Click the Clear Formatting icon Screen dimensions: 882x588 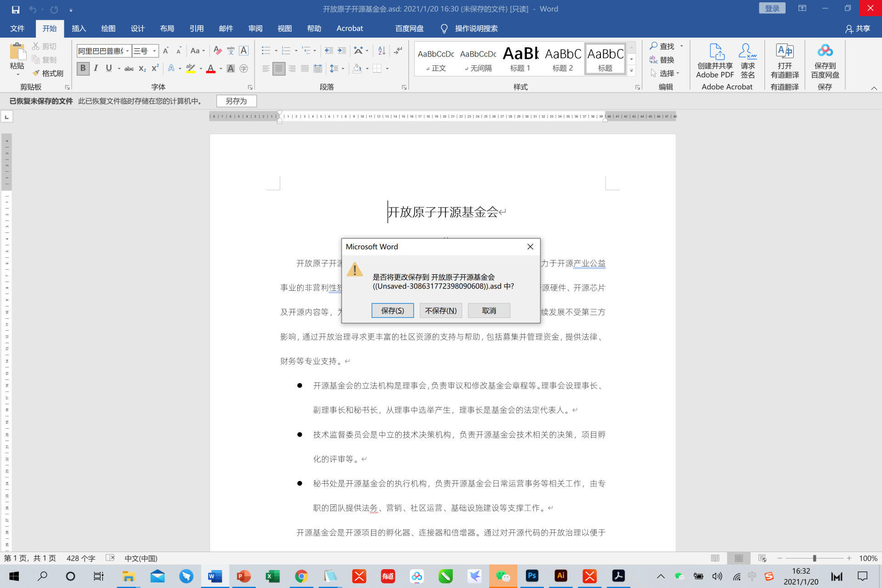(x=218, y=51)
